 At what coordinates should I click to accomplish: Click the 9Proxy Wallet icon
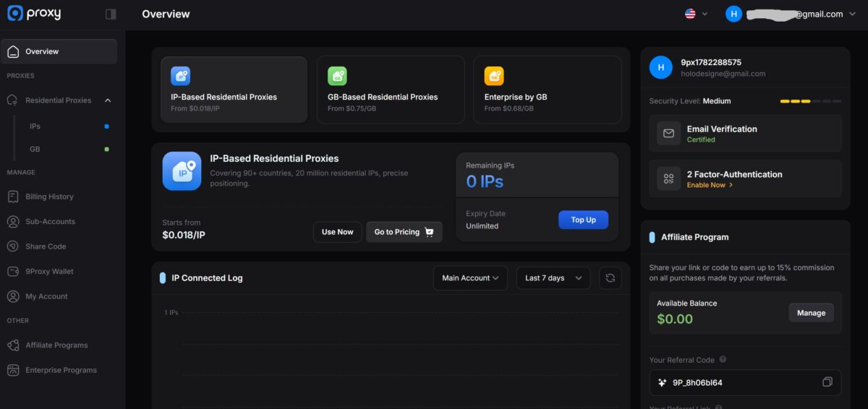pyautogui.click(x=13, y=272)
